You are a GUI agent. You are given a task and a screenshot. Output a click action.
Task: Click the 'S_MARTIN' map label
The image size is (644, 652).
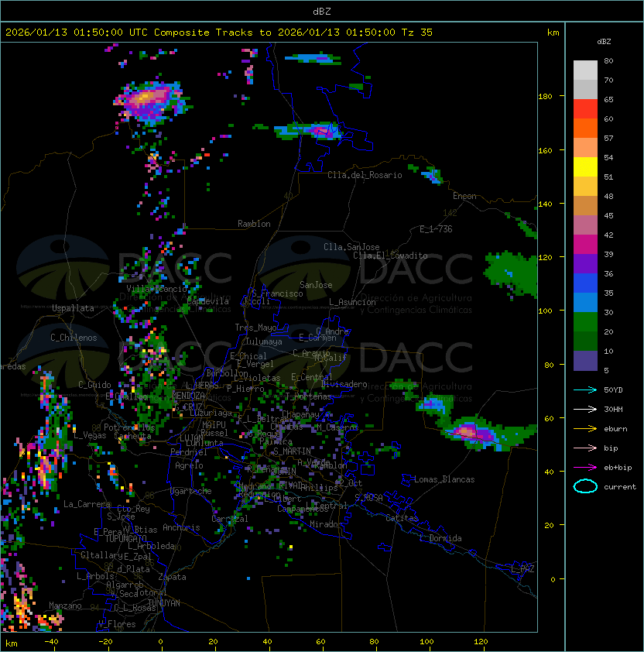tap(292, 451)
